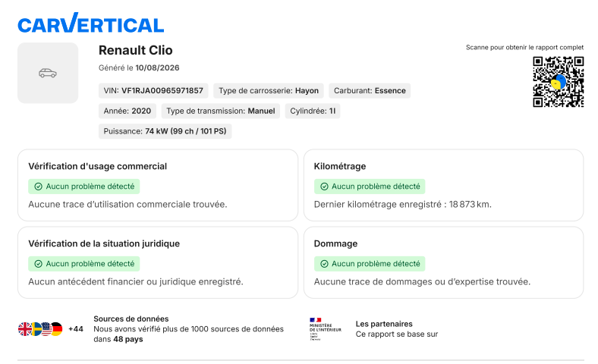Click the Type de transmission: Manuel tag
This screenshot has height=364, width=598.
221,111
